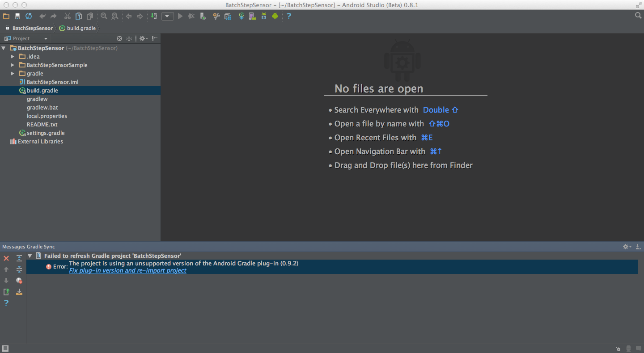Toggle Autoscroll to Source icon
Screen dimensions: 644x353
tap(19, 292)
